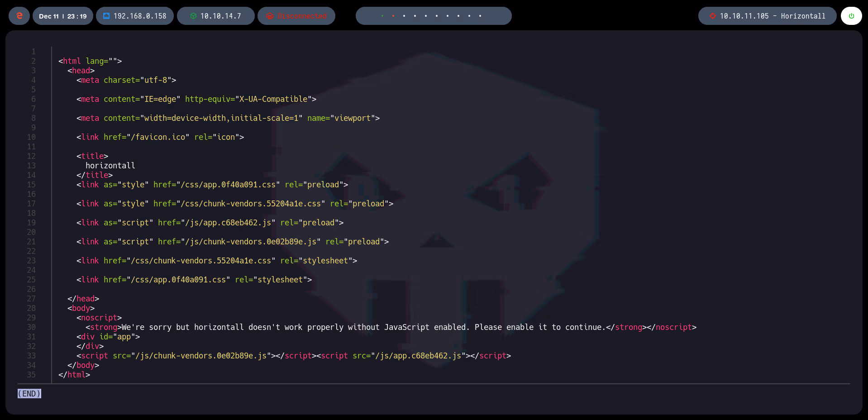Select the red workspace indicator dot

pos(393,15)
